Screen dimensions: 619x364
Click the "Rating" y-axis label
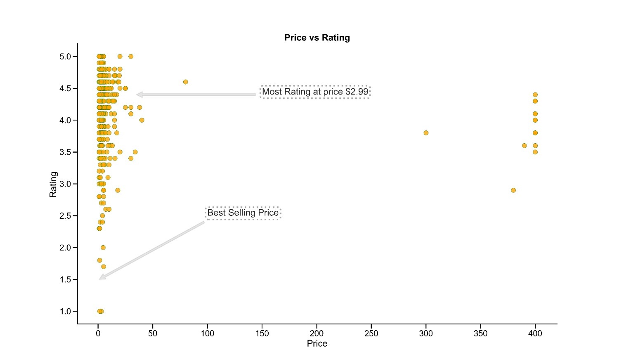(53, 184)
